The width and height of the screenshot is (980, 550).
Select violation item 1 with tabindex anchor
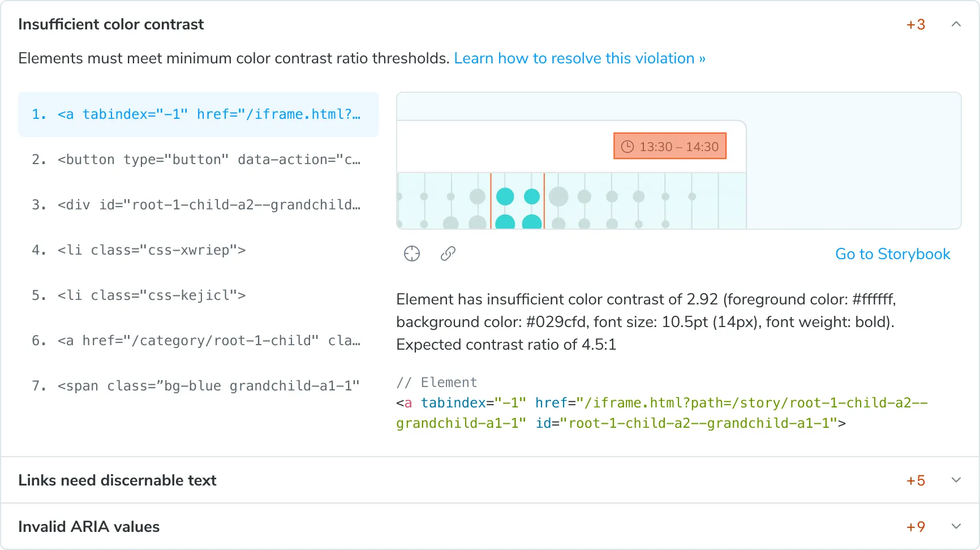click(198, 114)
